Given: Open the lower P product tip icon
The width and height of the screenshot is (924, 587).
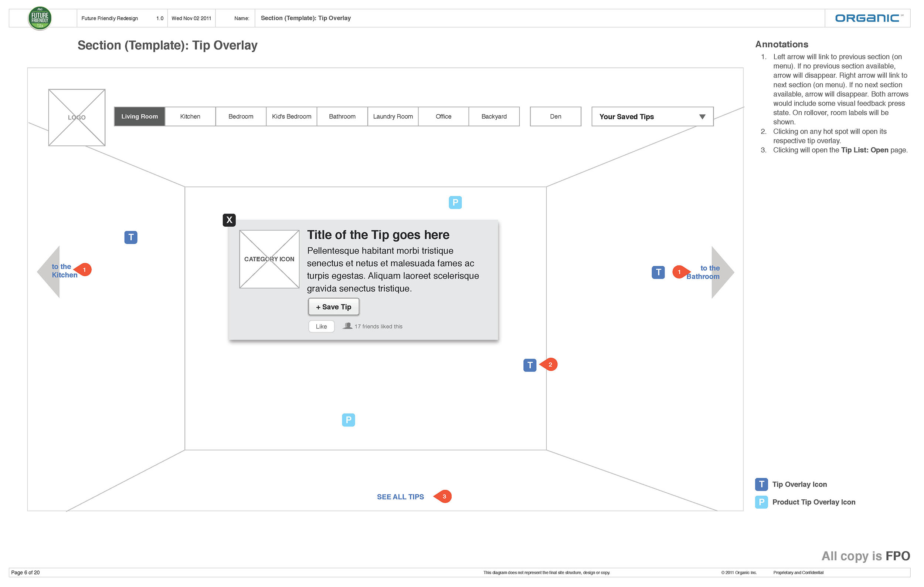Looking at the screenshot, I should (x=349, y=419).
